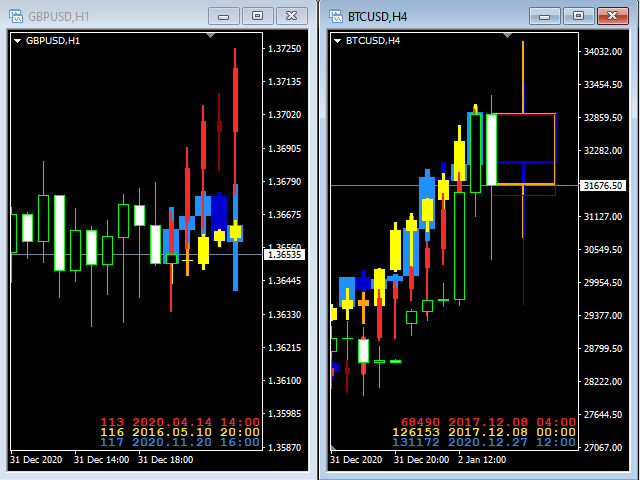This screenshot has width=640, height=480.
Task: Click the '31 Dec 14:00' time axis label
Action: pos(102,460)
